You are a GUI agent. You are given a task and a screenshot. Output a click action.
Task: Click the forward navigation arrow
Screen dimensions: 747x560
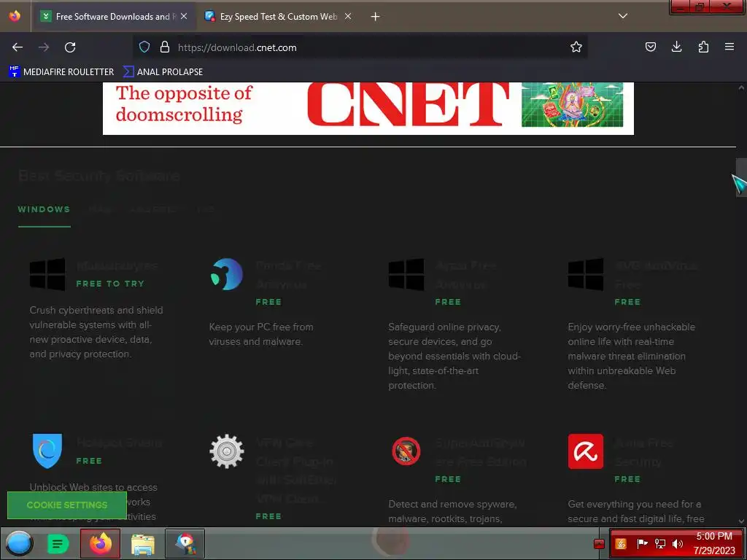44,47
